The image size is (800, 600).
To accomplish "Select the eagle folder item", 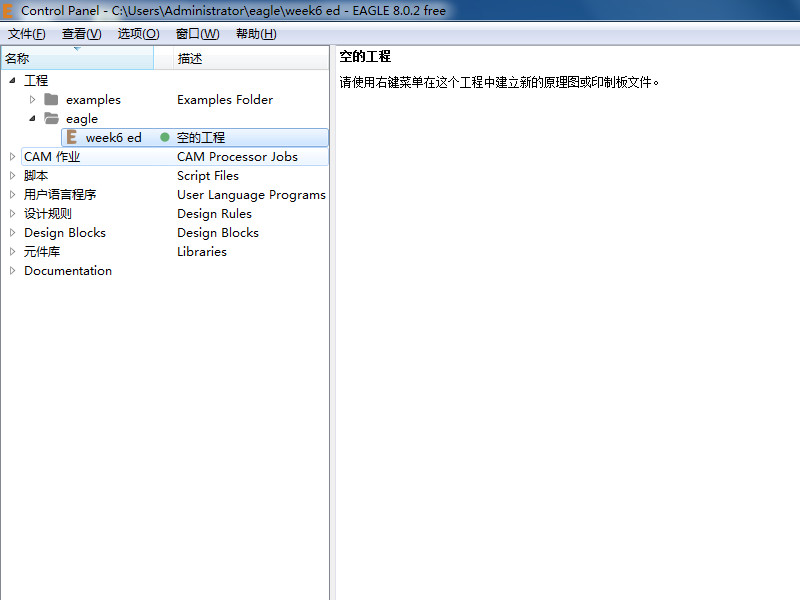I will tap(82, 119).
